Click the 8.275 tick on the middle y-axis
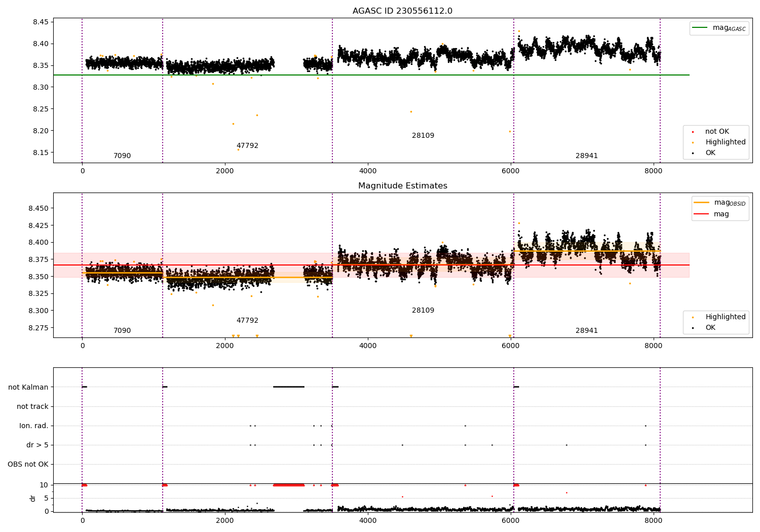 click(x=39, y=328)
